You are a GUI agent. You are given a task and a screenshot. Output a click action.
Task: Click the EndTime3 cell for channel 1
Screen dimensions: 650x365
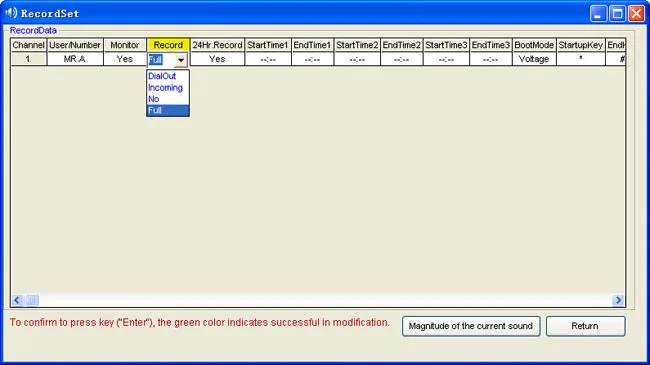pyautogui.click(x=490, y=59)
